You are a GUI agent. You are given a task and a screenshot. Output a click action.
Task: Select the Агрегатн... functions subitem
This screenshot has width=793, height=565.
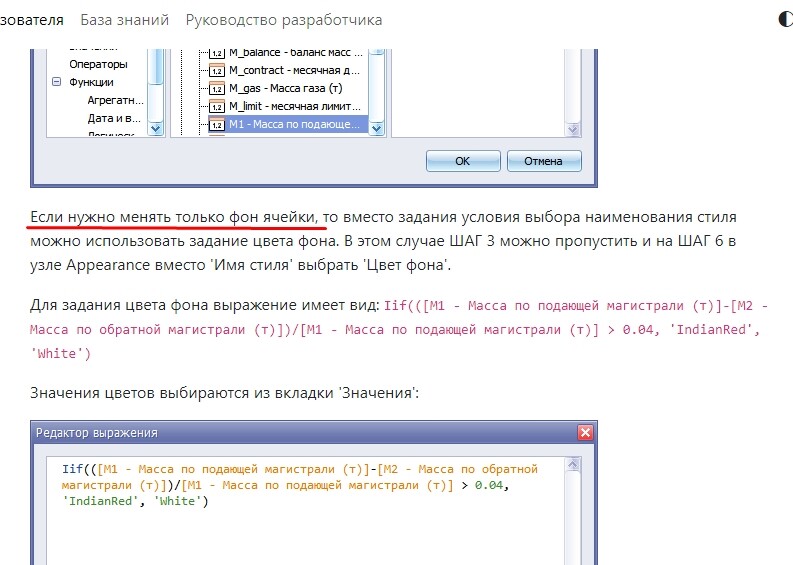115,100
